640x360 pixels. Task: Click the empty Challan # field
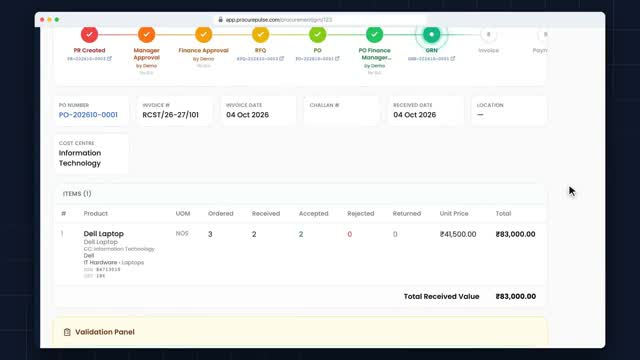pos(341,111)
